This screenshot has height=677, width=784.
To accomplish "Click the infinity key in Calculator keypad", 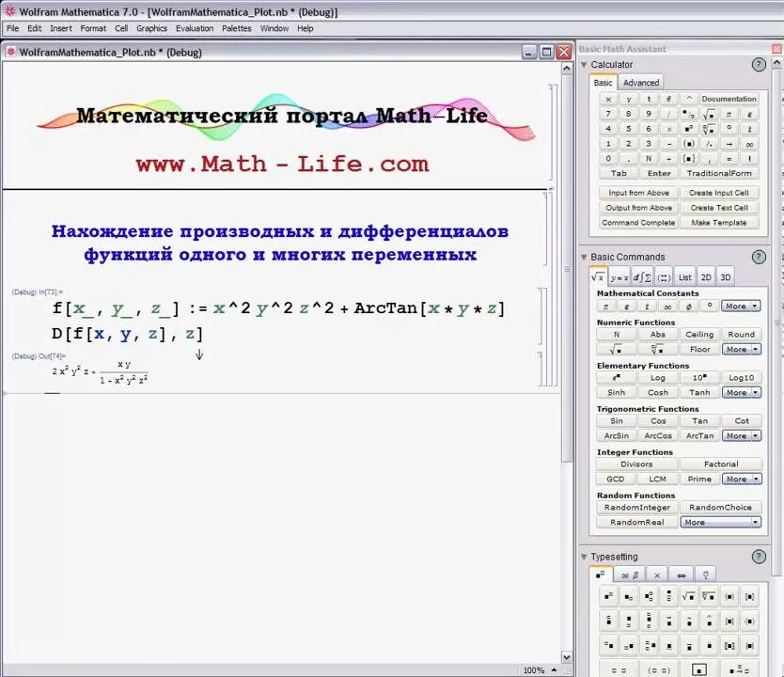I will pyautogui.click(x=749, y=144).
